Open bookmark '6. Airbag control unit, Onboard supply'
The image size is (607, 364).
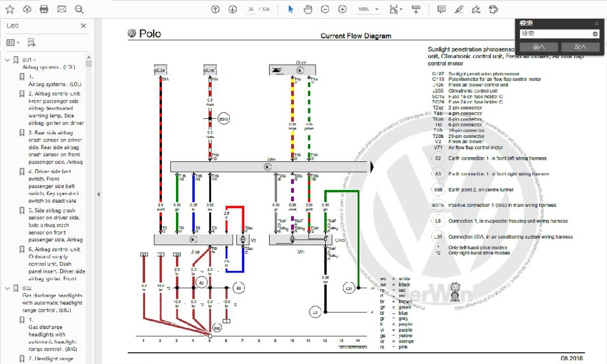coord(57,264)
